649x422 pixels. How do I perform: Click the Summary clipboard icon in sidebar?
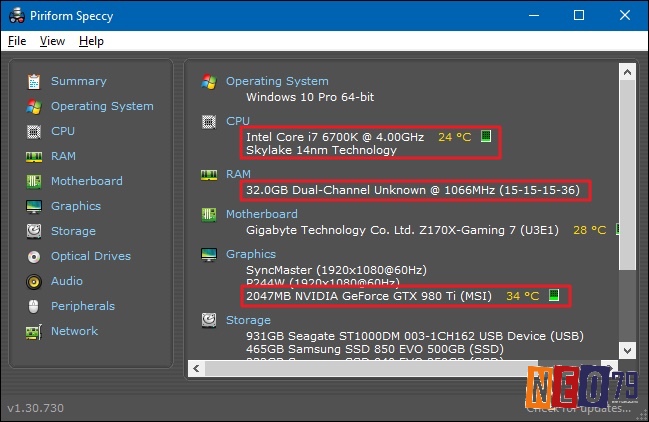(x=34, y=82)
